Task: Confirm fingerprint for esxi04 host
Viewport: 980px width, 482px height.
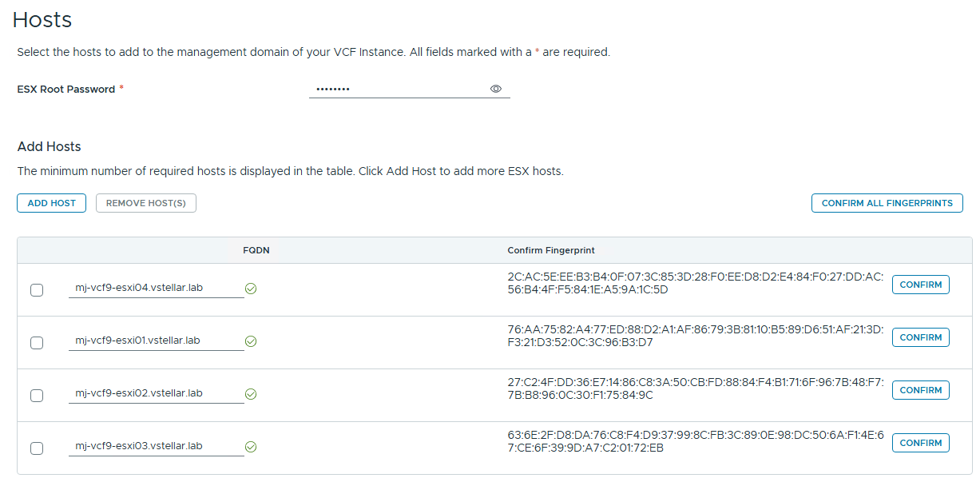Action: tap(920, 285)
